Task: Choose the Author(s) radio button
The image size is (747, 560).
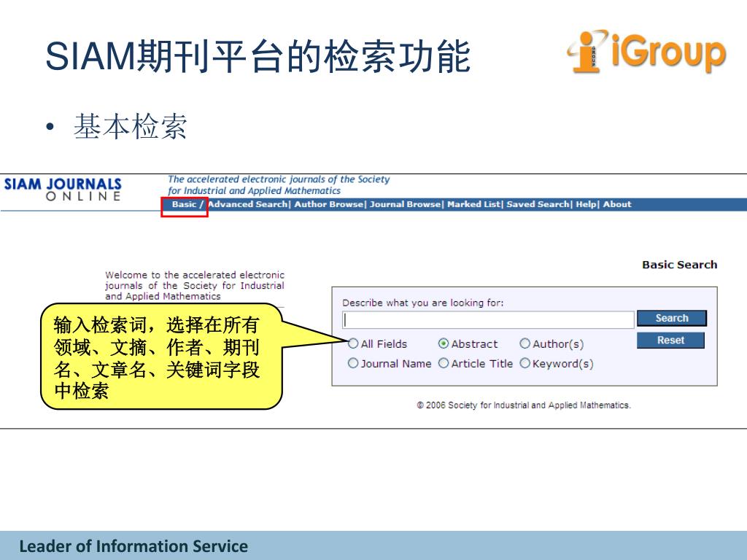Action: pos(525,343)
